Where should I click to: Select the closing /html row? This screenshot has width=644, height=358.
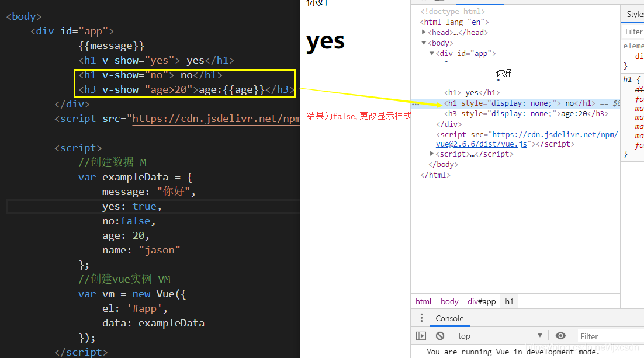(x=435, y=175)
